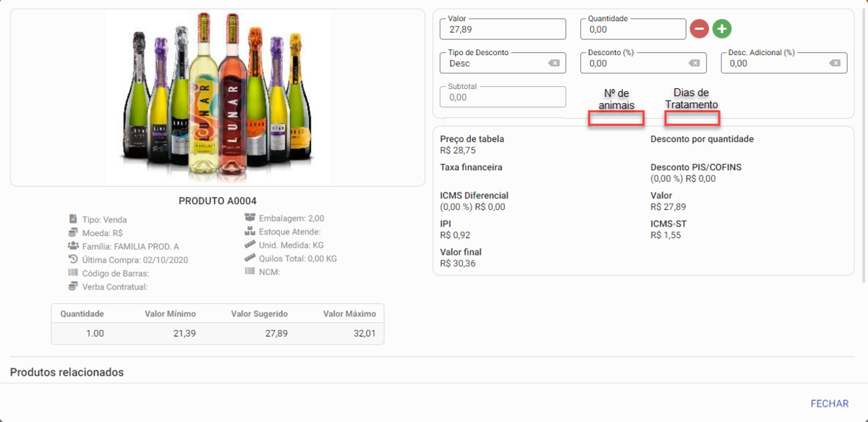
Task: Click the Quilos Total: 0,00 KG text
Action: [298, 259]
